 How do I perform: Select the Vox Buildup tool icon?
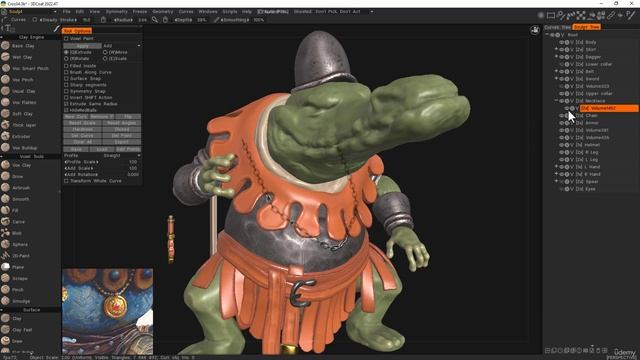pyautogui.click(x=5, y=147)
